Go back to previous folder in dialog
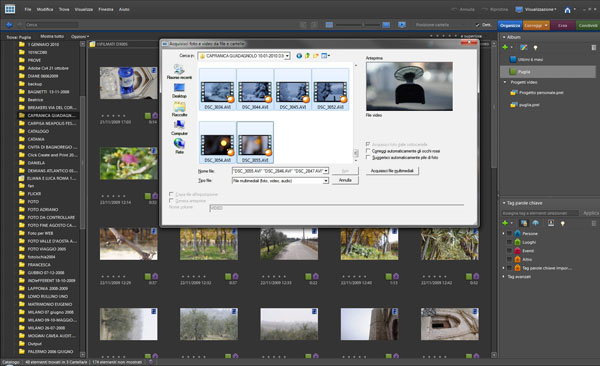Screen dimensions: 600x366 point(299,56)
